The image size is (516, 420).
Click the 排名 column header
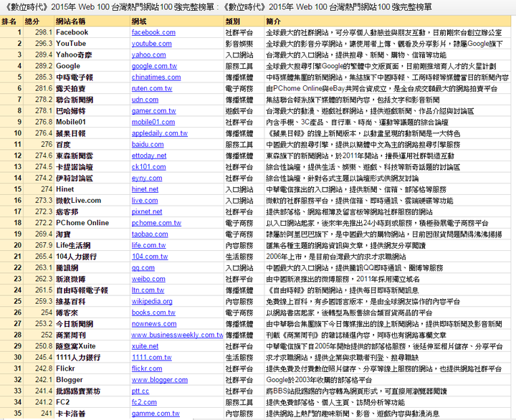11,22
